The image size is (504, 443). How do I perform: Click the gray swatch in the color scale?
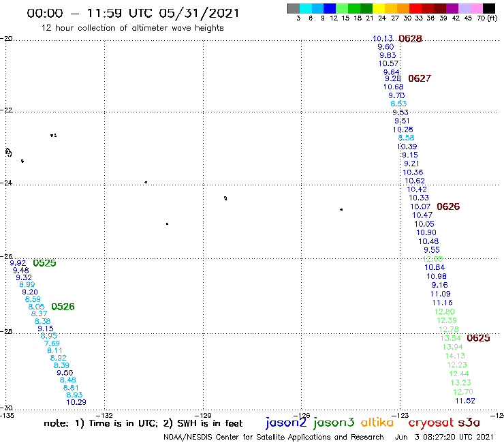[x=294, y=8]
